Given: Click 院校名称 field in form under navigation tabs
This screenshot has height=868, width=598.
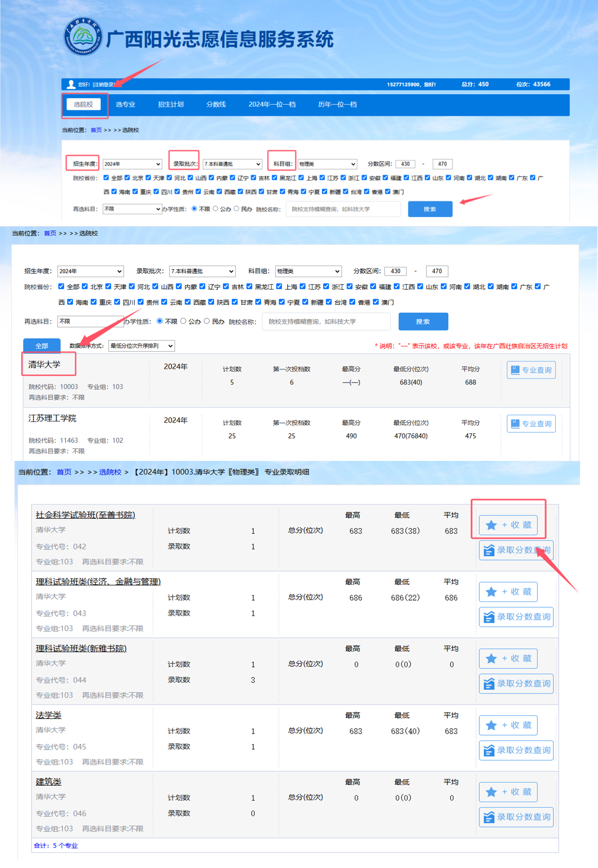Looking at the screenshot, I should point(343,209).
